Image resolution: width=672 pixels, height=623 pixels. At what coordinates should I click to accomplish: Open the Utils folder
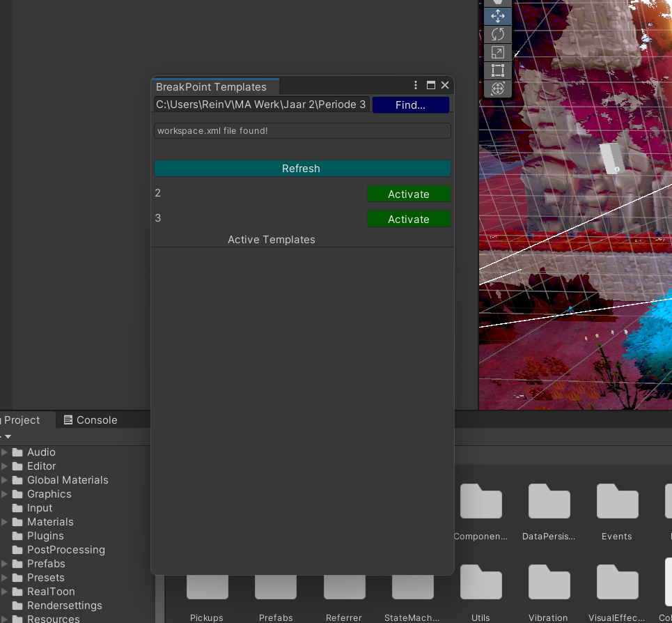click(480, 582)
